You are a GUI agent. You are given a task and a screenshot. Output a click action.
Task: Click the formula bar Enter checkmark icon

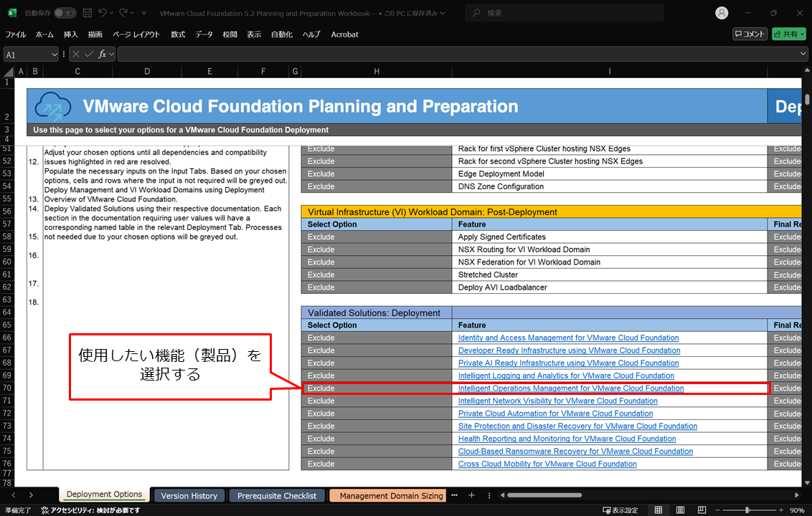pyautogui.click(x=89, y=54)
